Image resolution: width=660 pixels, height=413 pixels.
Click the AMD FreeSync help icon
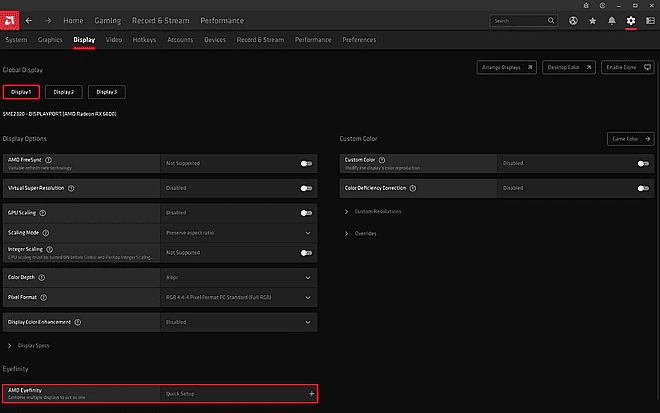pyautogui.click(x=48, y=159)
